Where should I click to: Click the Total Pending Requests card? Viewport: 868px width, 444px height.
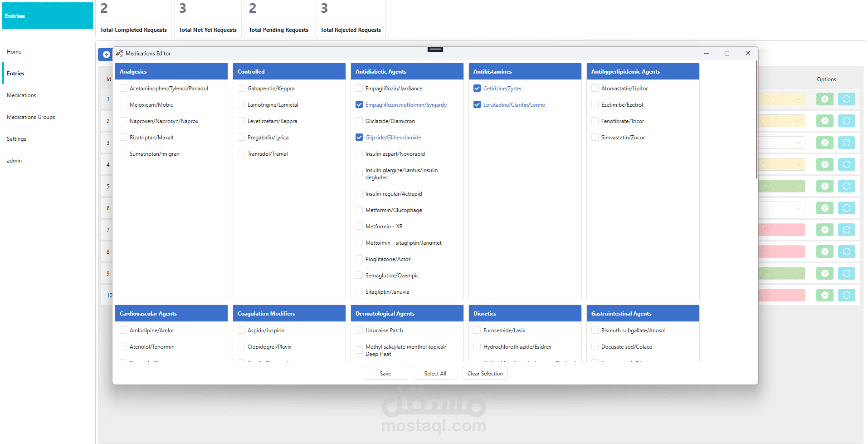coord(278,19)
